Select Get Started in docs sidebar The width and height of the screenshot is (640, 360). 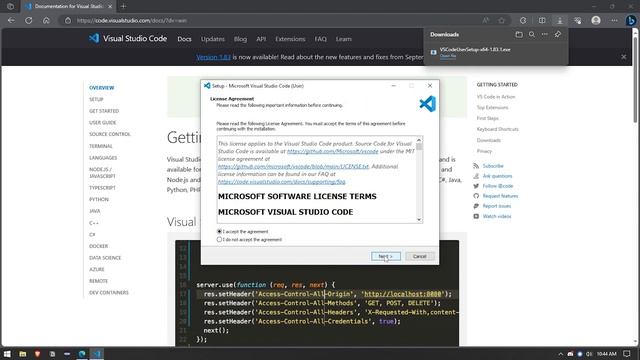tap(104, 111)
